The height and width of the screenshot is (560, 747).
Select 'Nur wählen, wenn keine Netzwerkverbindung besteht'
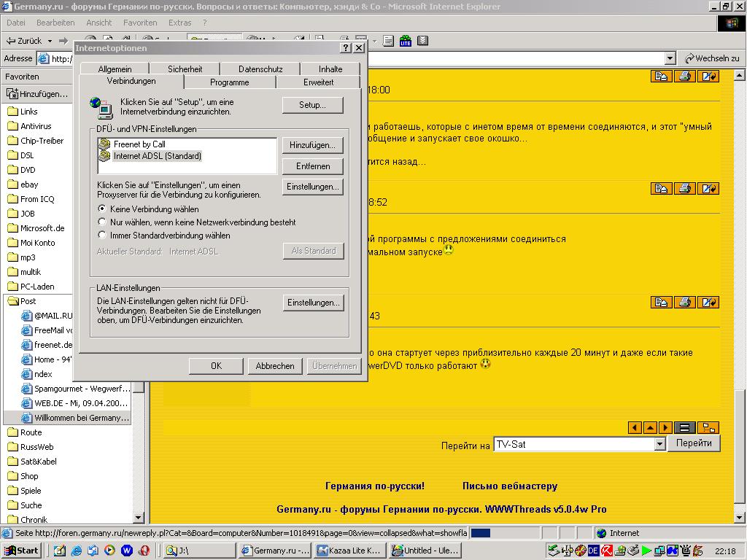click(101, 222)
